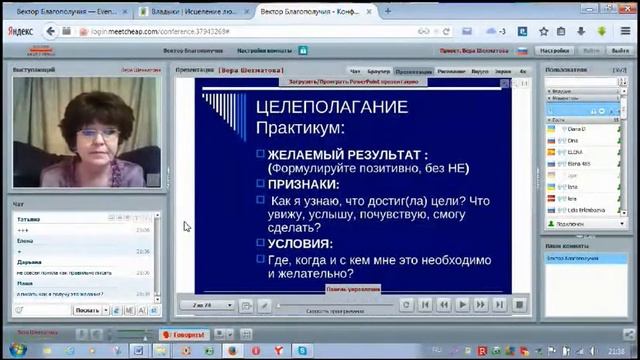Click the chat M formatting icon

point(129,311)
